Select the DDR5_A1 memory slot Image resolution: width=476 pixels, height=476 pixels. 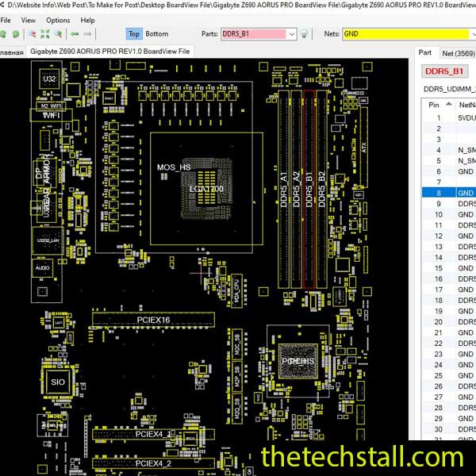[283, 190]
